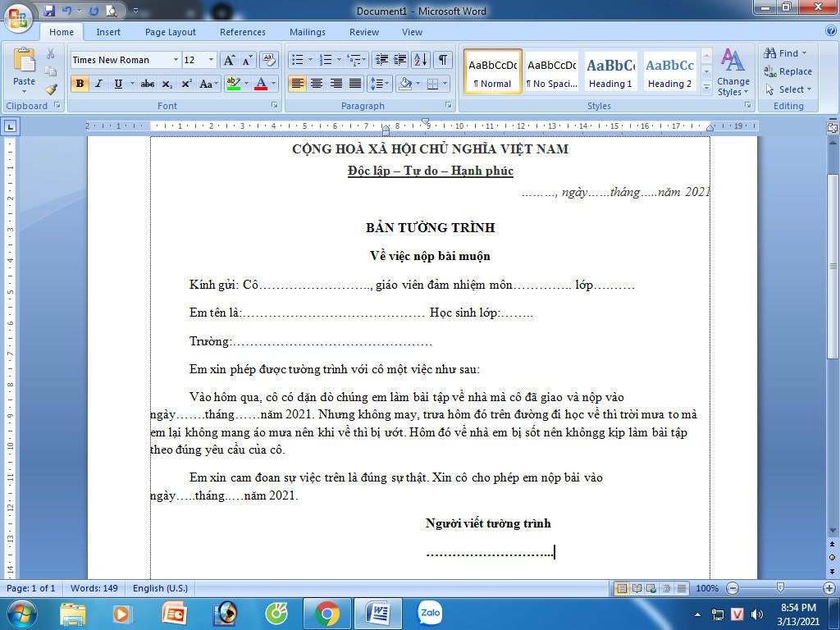Activate the Format Painter brush

tap(50, 89)
